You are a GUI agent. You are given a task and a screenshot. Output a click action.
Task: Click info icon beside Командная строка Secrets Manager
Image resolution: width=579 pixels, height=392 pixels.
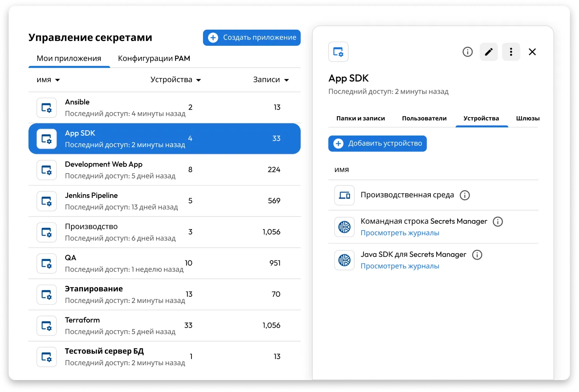coord(498,222)
